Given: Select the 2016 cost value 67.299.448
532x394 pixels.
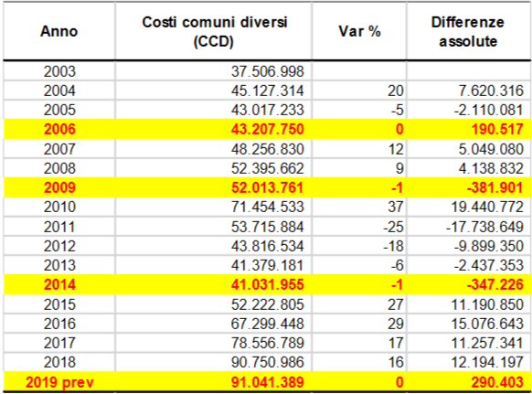Looking at the screenshot, I should [267, 324].
